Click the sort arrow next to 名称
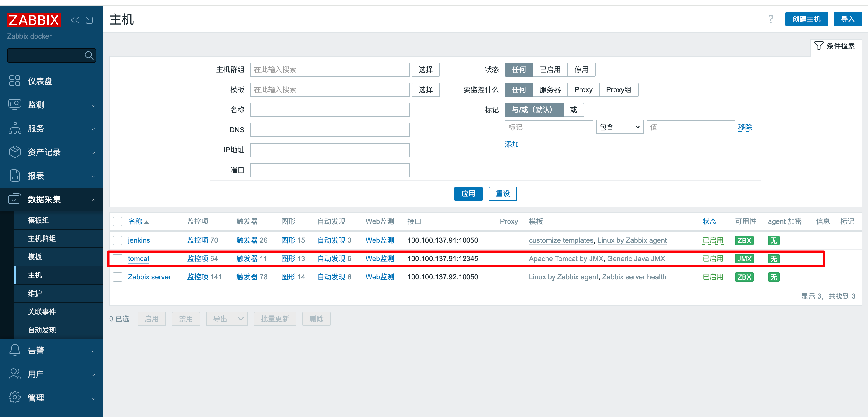 pyautogui.click(x=146, y=222)
